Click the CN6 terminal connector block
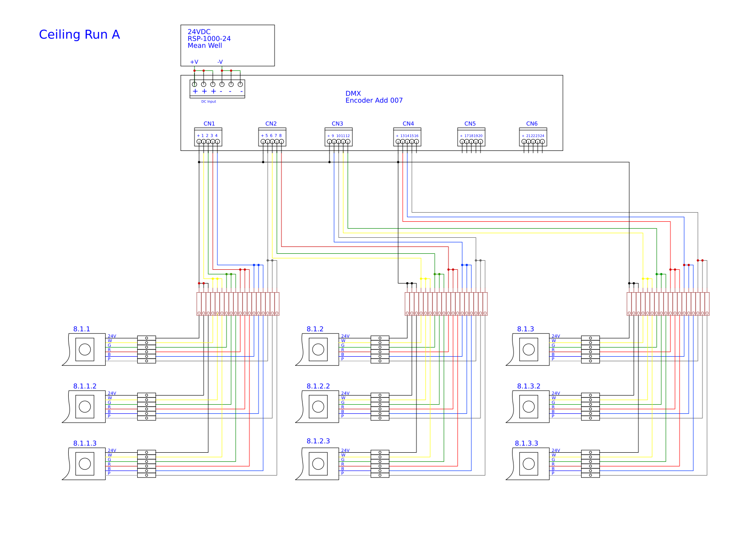The image size is (756, 535). (533, 137)
